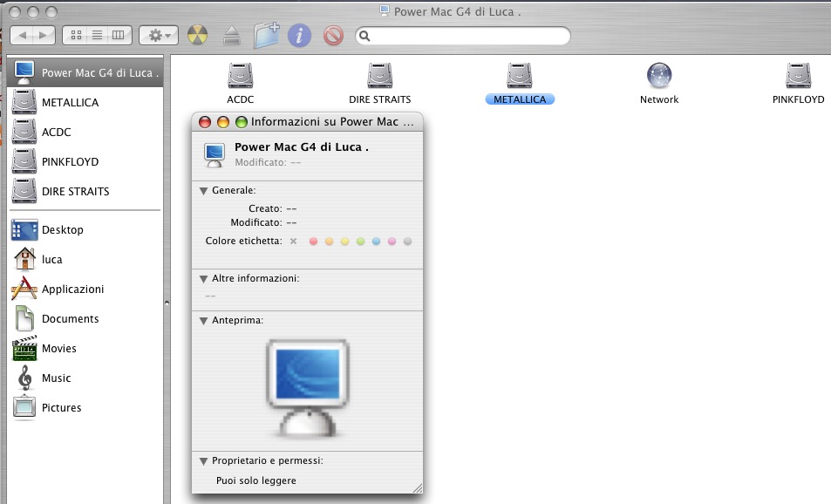Collapse the Proprietario e permessi section
The height and width of the screenshot is (504, 831).
203,461
